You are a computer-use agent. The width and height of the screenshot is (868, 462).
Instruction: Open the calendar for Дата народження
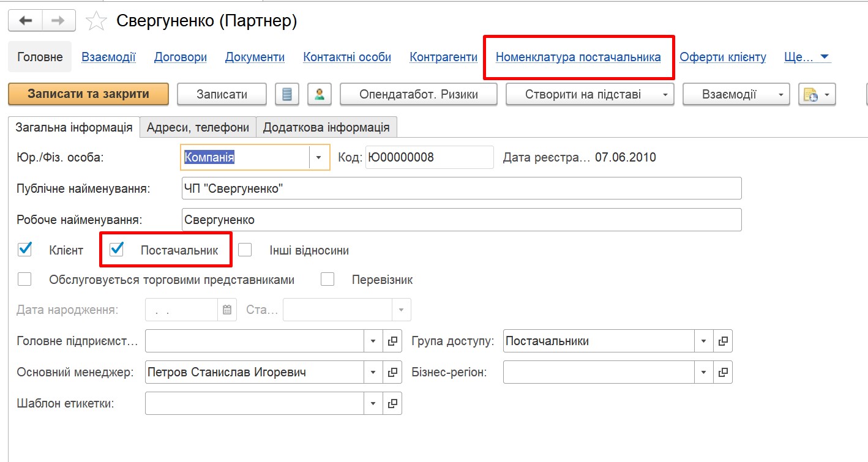point(227,310)
